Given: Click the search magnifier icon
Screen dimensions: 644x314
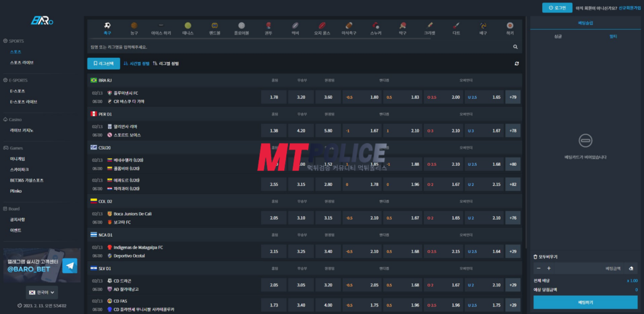Looking at the screenshot, I should click(516, 47).
